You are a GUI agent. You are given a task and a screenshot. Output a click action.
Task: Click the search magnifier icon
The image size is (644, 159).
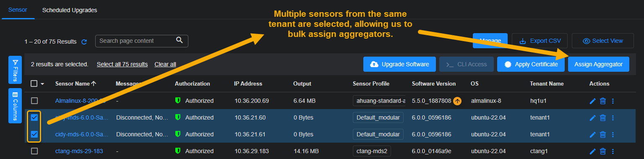click(x=179, y=40)
